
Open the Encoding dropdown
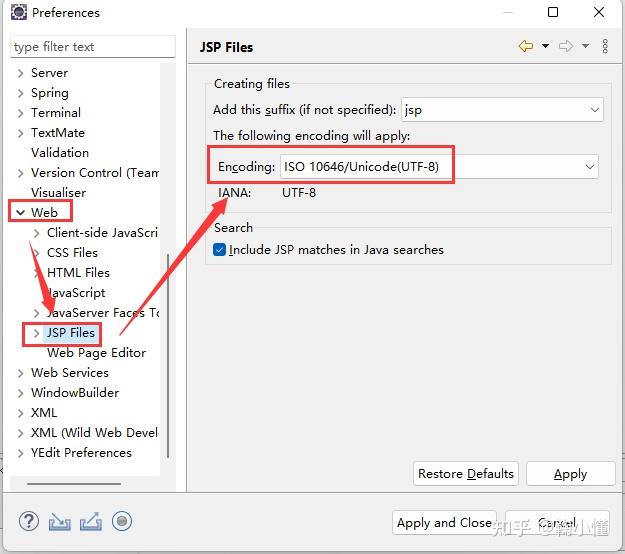(x=589, y=166)
